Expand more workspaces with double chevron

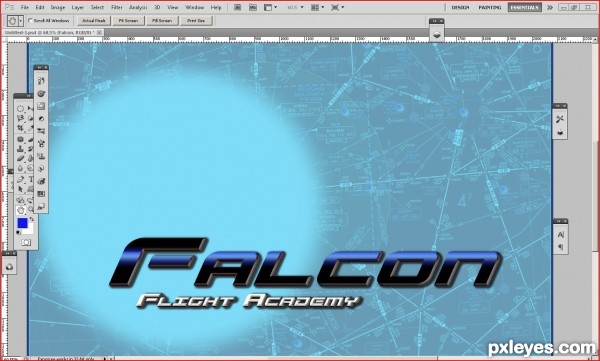point(550,7)
